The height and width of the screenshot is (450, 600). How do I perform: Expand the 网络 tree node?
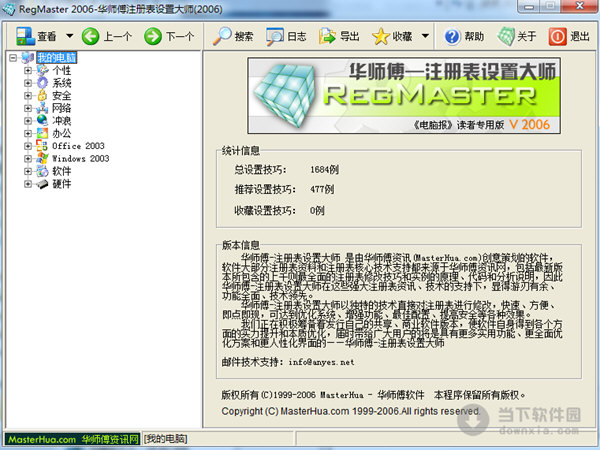28,108
